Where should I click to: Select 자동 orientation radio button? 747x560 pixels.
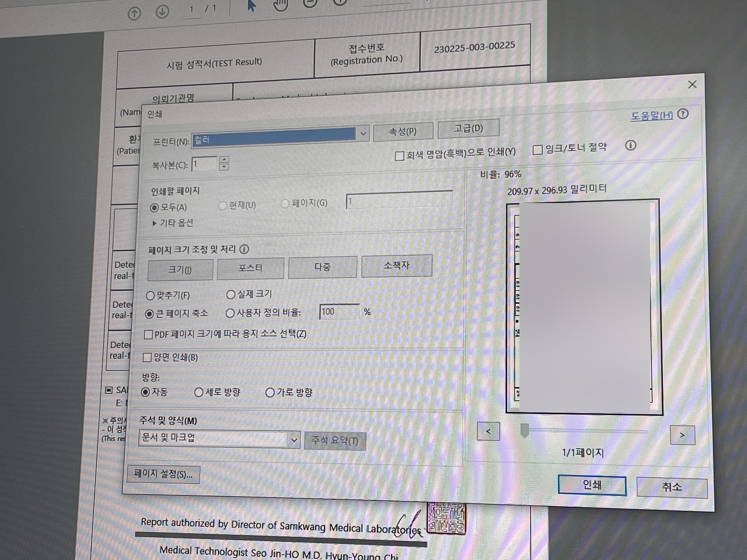145,392
